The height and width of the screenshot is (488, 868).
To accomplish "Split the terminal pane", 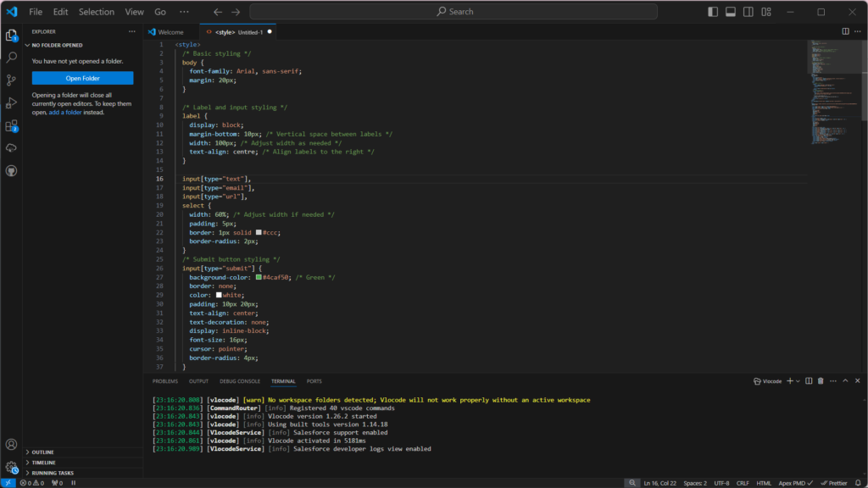I will point(809,381).
